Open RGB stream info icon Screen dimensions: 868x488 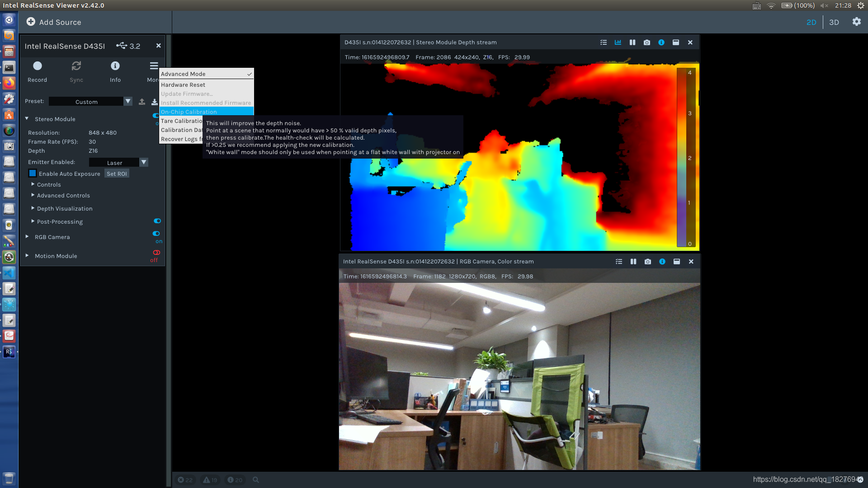click(x=662, y=262)
